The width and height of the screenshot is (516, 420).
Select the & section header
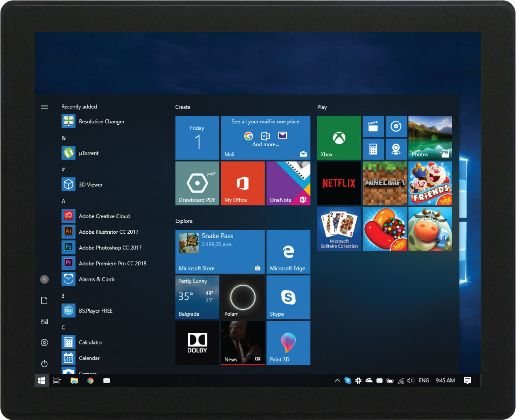(x=64, y=138)
